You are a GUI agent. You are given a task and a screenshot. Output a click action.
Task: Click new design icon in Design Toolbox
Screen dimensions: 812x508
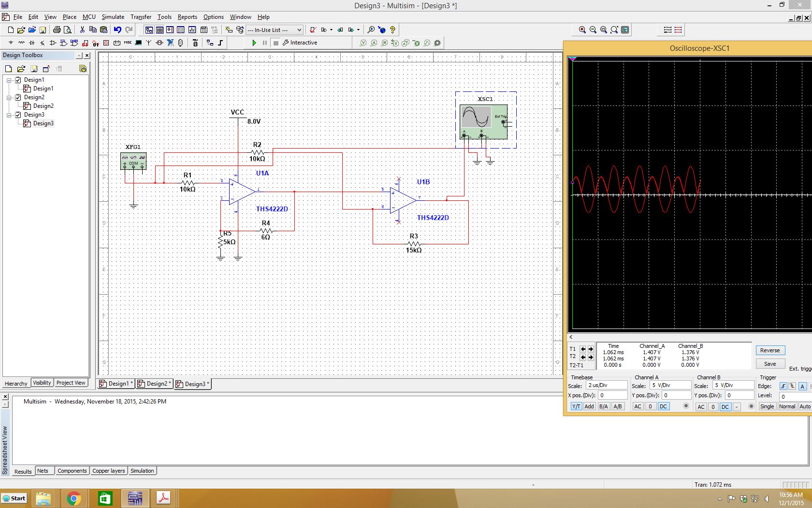click(x=9, y=69)
